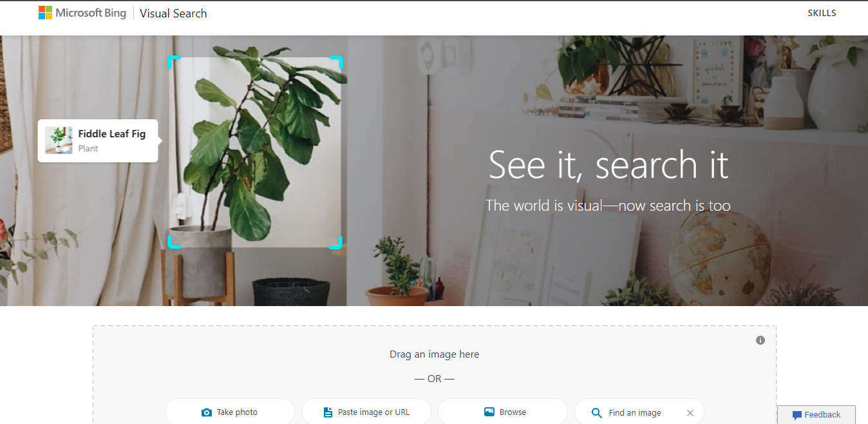868x424 pixels.
Task: Select the Fiddle Leaf Fig label
Action: coord(112,134)
